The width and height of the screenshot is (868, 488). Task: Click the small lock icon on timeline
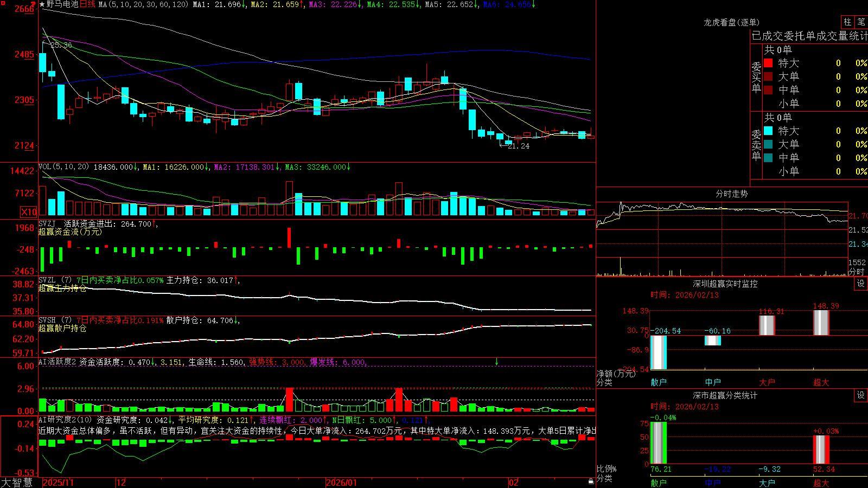tap(591, 481)
